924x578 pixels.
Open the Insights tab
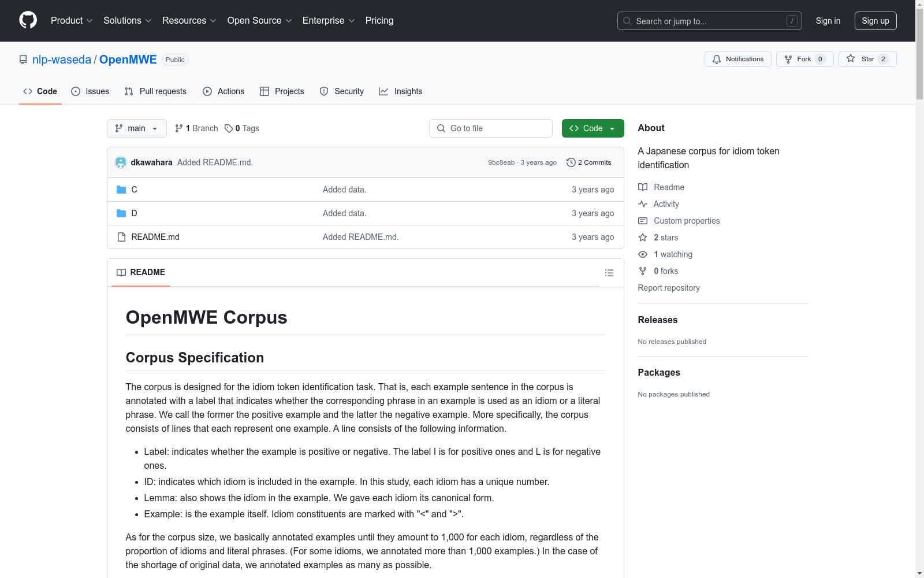[401, 91]
